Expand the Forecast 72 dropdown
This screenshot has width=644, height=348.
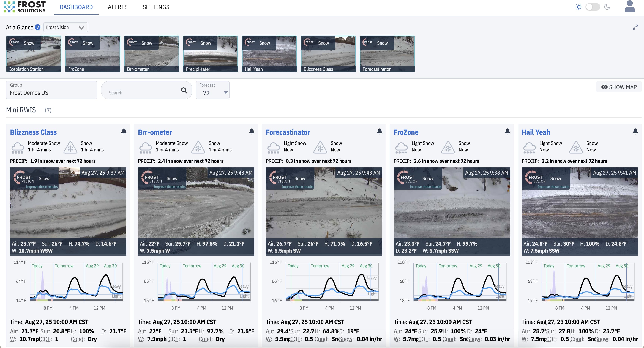(213, 90)
